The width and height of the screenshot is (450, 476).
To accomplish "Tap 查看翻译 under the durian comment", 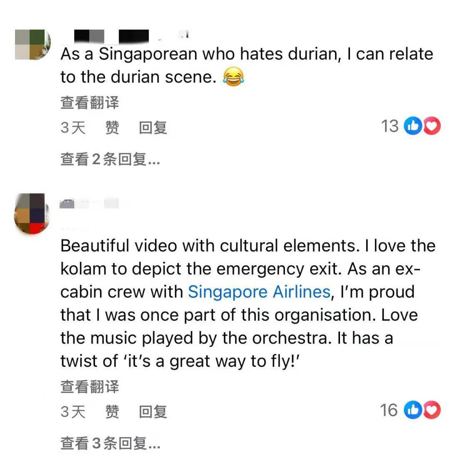I will pyautogui.click(x=90, y=102).
